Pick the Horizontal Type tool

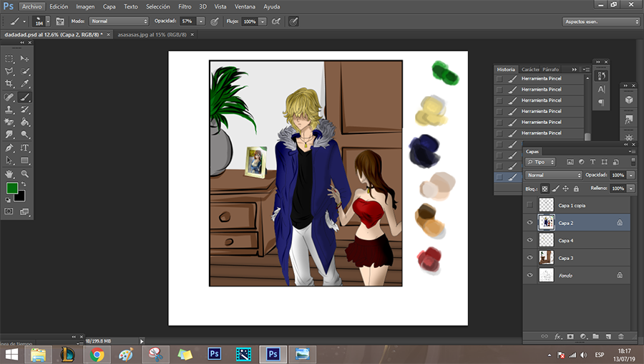pyautogui.click(x=25, y=148)
